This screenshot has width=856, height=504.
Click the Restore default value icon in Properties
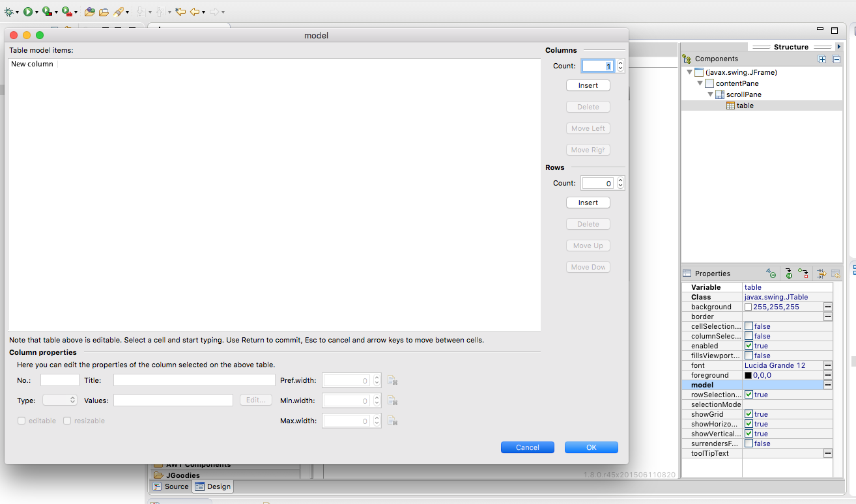tap(836, 273)
